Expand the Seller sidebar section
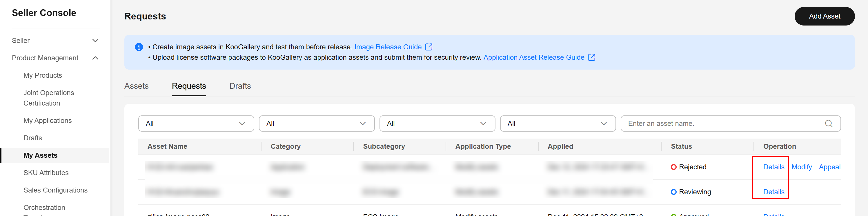 click(x=55, y=40)
